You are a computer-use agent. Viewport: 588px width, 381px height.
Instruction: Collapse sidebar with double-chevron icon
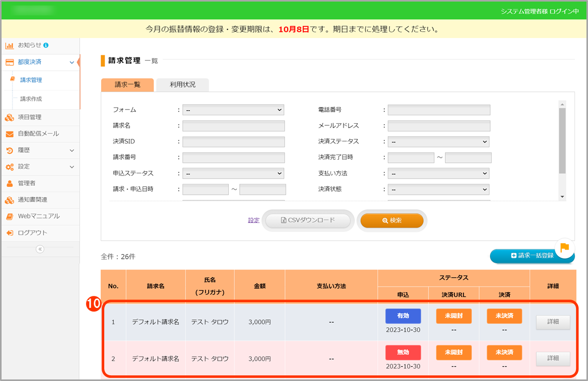click(x=40, y=249)
